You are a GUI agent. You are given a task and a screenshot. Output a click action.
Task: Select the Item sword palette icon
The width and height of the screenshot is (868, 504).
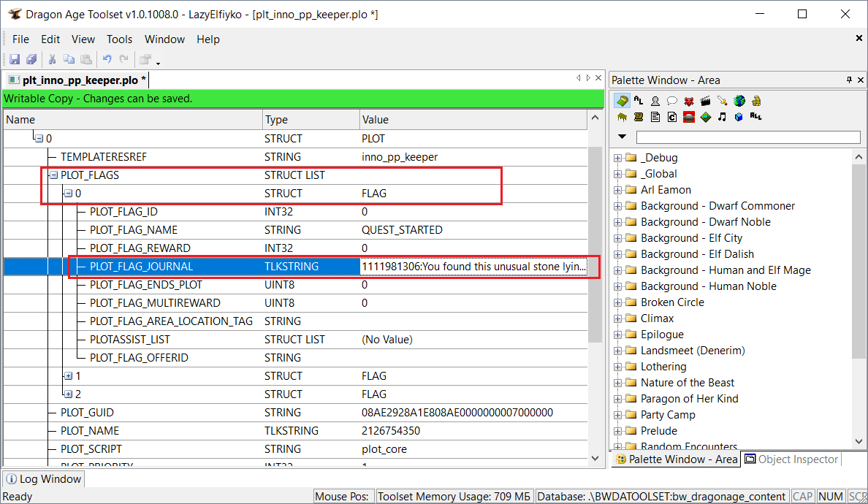click(723, 101)
